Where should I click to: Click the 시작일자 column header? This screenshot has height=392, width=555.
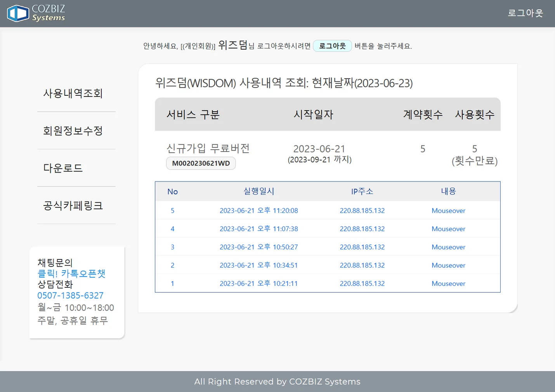(x=314, y=115)
